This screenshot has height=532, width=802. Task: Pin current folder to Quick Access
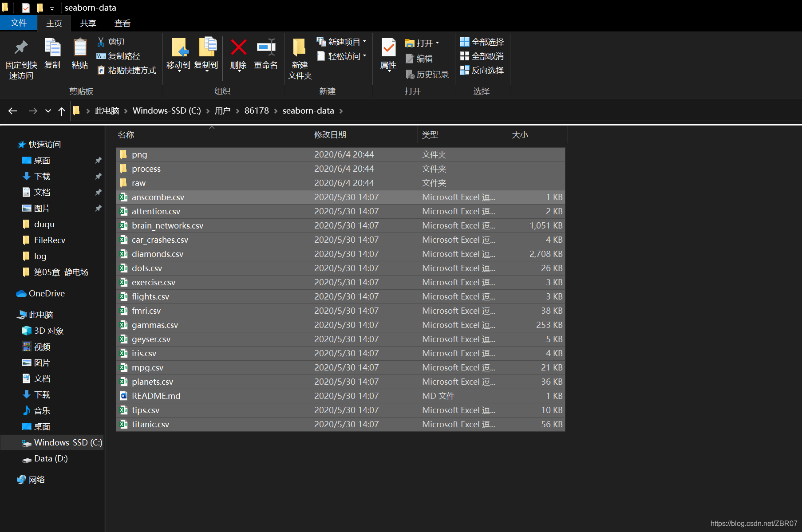20,58
